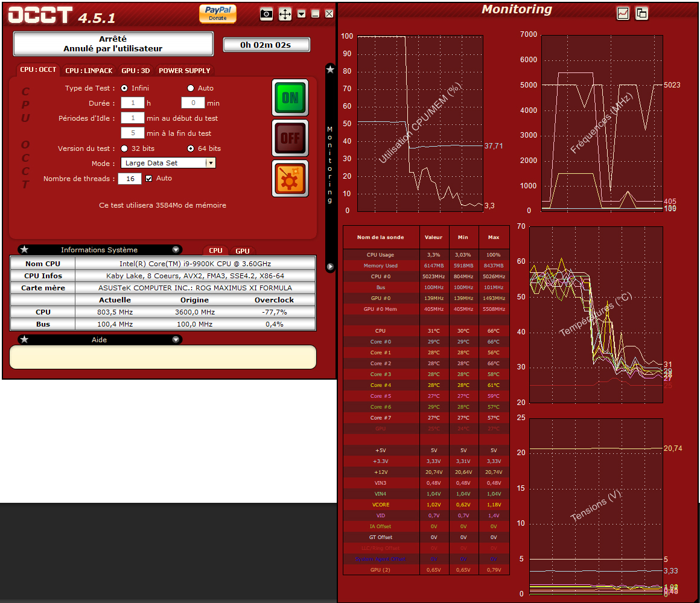The width and height of the screenshot is (700, 603).
Task: Stop the test with OFF button
Action: coord(290,138)
